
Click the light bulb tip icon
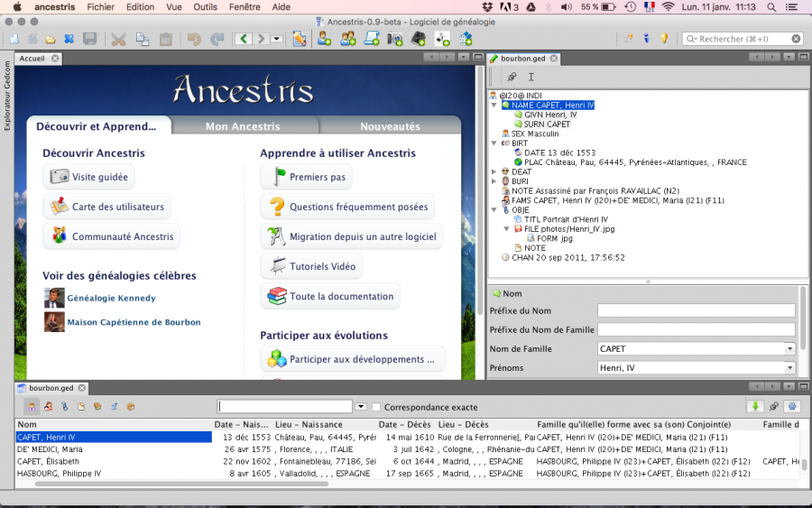coord(664,38)
